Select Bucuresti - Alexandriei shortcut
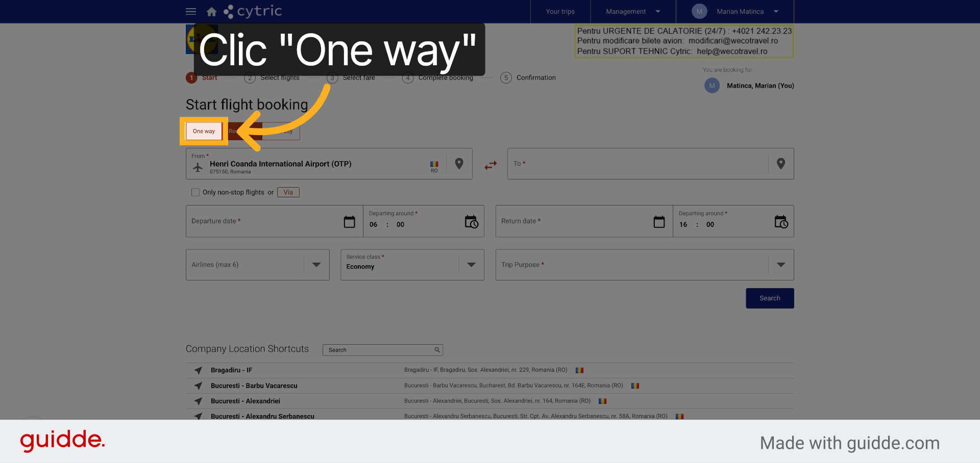 point(245,401)
